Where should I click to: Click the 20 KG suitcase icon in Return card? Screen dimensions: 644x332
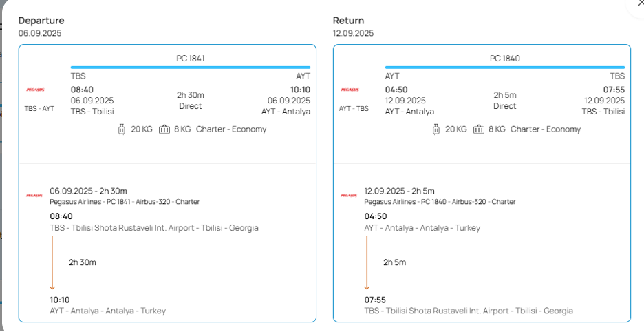click(436, 129)
